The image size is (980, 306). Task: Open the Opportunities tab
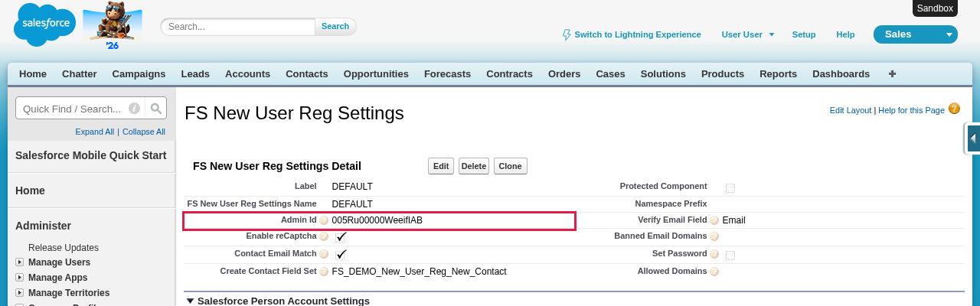point(376,74)
